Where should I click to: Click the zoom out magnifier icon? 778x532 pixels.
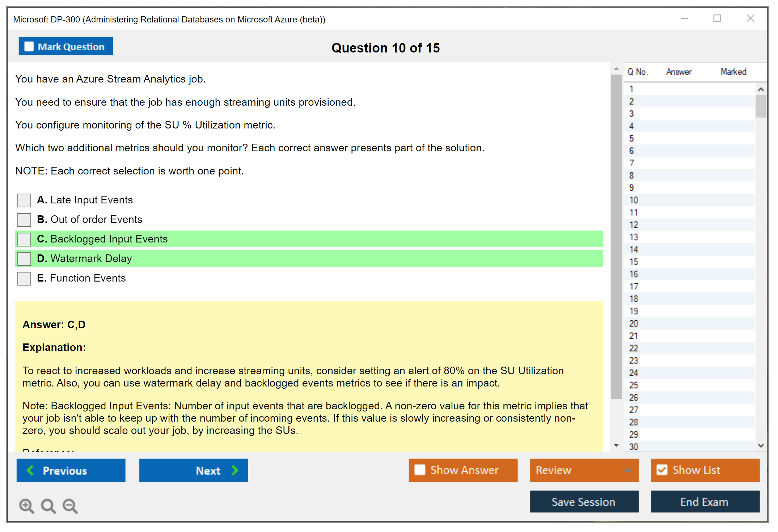70,506
